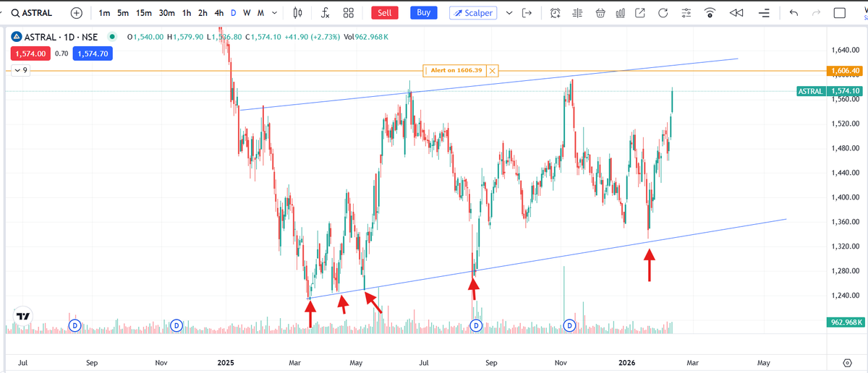
Task: Open the fx Indicators menu
Action: tap(325, 13)
